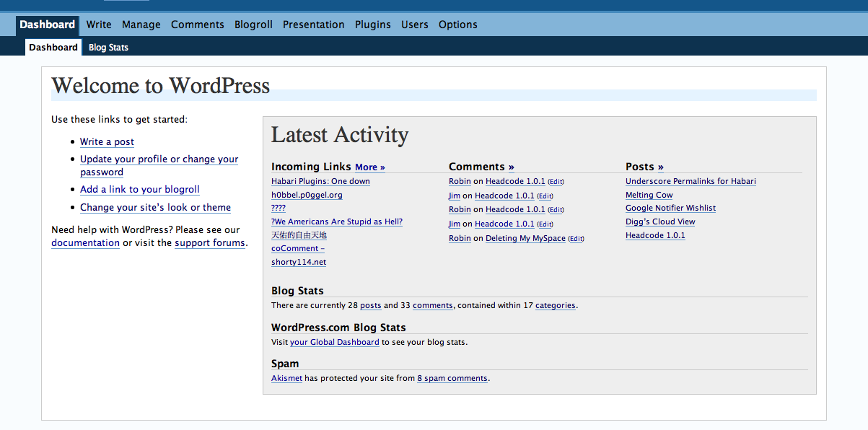This screenshot has height=430, width=868.
Task: Click the "Google Notifier Wishlist" post
Action: pos(671,209)
